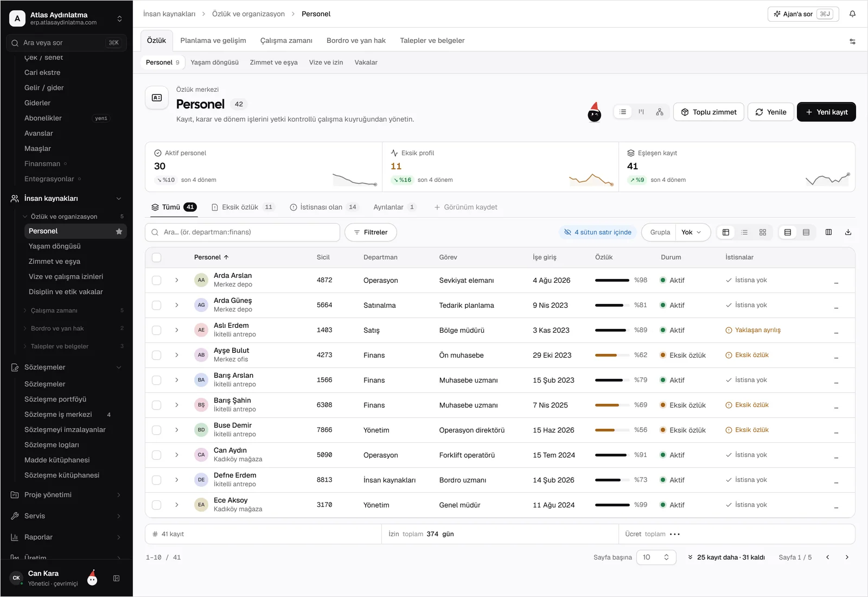Viewport: 868px width, 597px height.
Task: Open page display settings sliders icon
Action: 852,41
